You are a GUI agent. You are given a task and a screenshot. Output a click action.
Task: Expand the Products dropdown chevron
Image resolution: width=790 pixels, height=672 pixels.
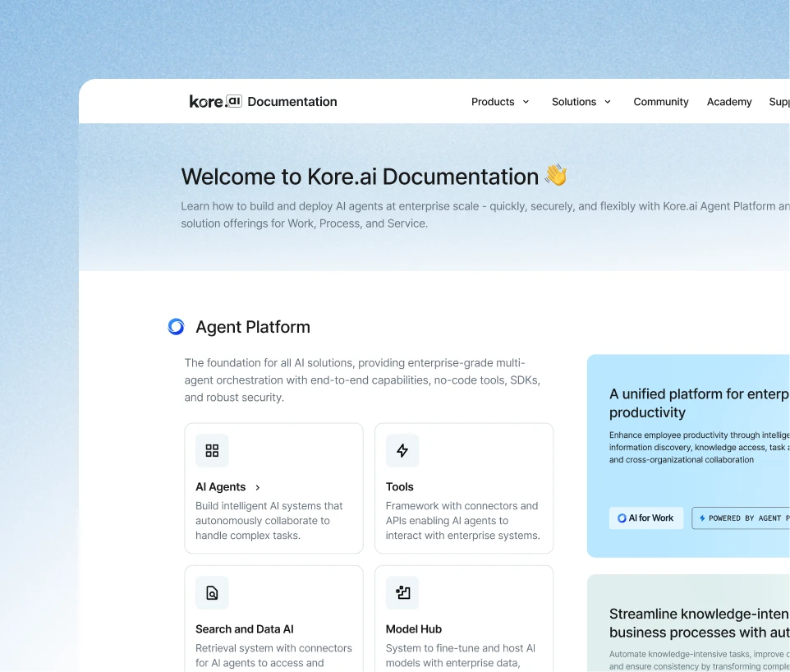click(526, 102)
